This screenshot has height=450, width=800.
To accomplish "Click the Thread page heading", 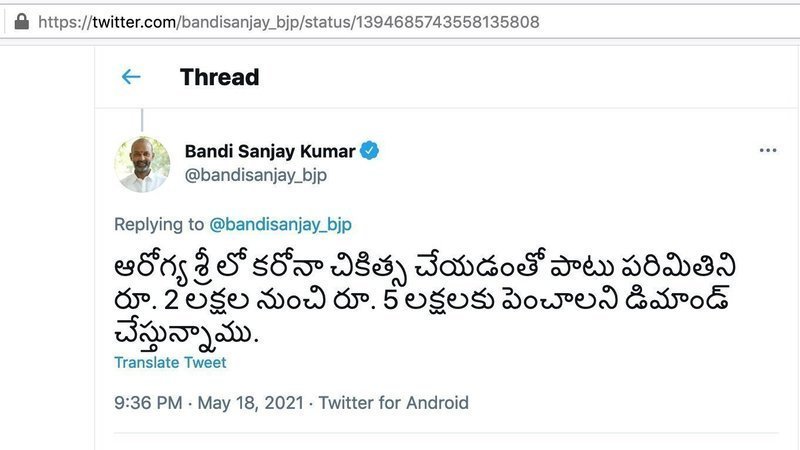I will [219, 77].
